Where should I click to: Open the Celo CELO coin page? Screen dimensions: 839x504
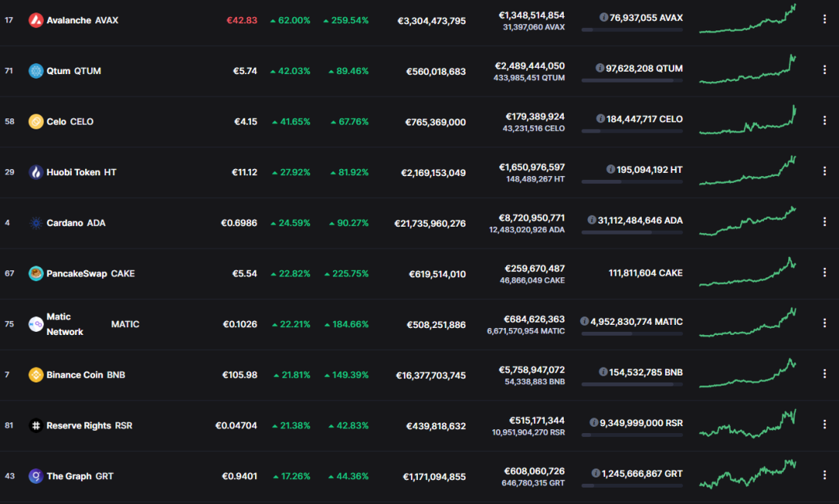pos(70,122)
